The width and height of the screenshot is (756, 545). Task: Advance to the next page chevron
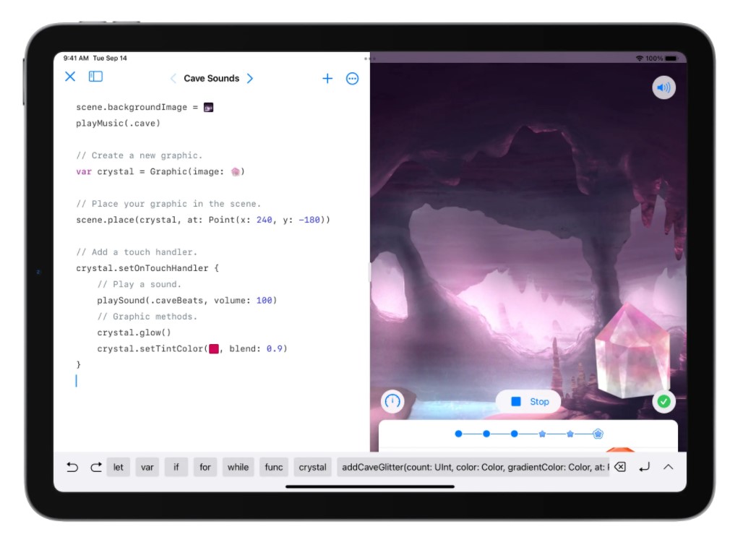pyautogui.click(x=251, y=78)
